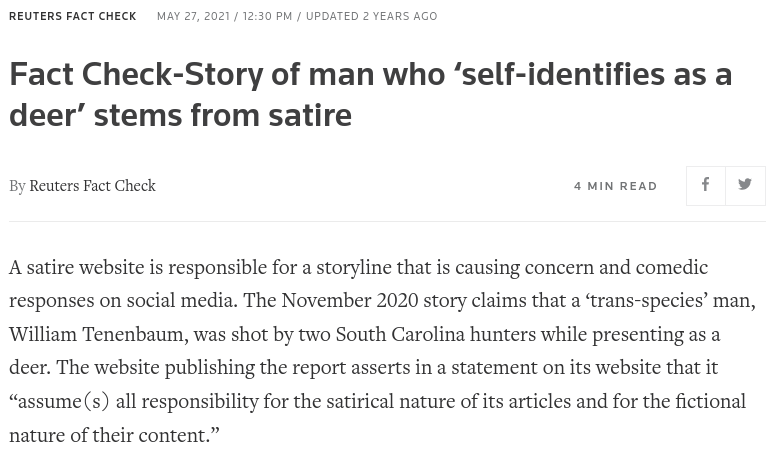Click the name 'William Tenenbaum' in the text
The image size is (784, 474).
coord(98,334)
